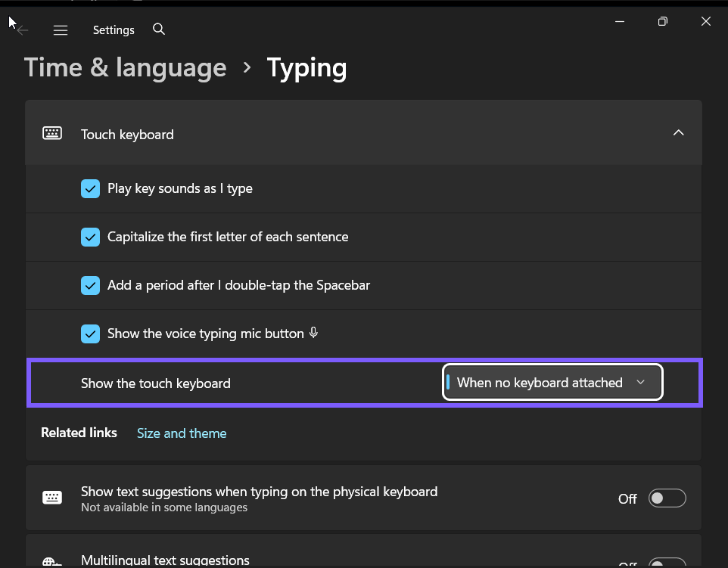The width and height of the screenshot is (728, 568).
Task: Close the Settings window
Action: [x=706, y=21]
